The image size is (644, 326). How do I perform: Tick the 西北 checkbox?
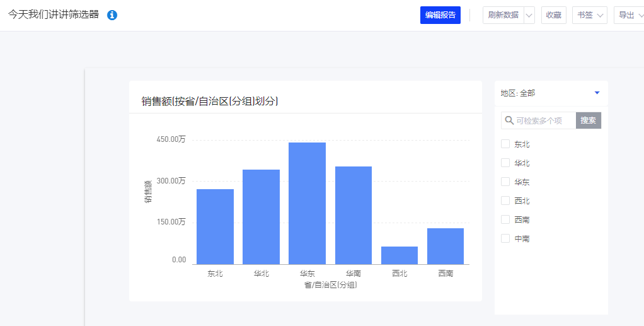point(505,201)
